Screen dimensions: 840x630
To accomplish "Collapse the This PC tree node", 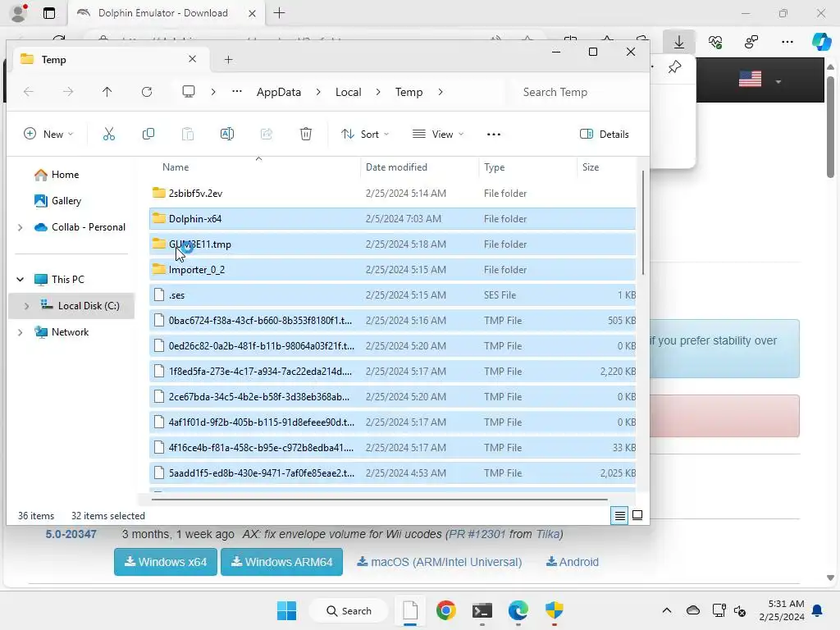I will 21,280.
